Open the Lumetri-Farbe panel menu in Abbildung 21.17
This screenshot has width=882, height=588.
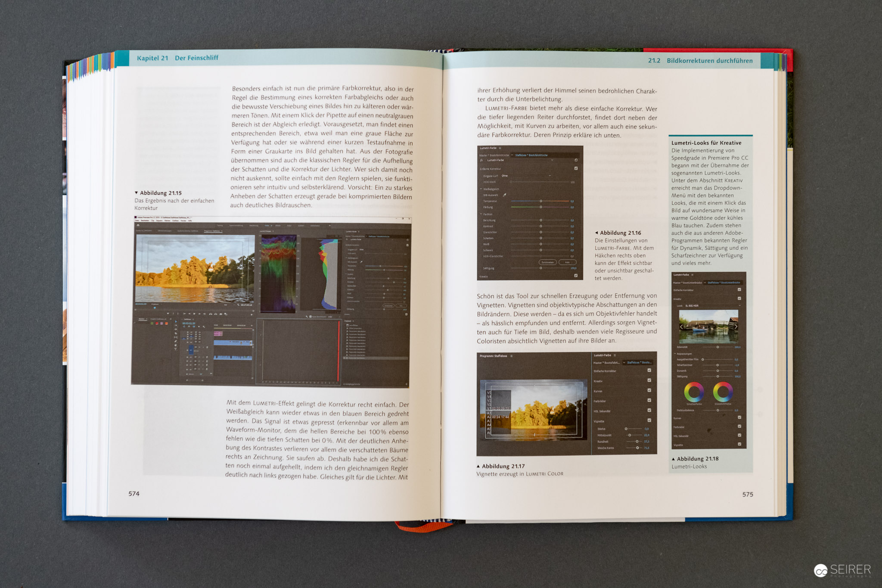(615, 355)
